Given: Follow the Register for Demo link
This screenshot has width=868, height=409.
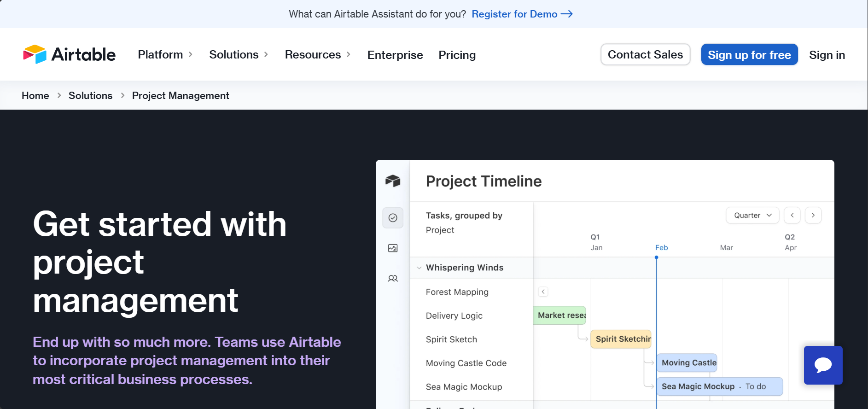Looking at the screenshot, I should pos(522,14).
